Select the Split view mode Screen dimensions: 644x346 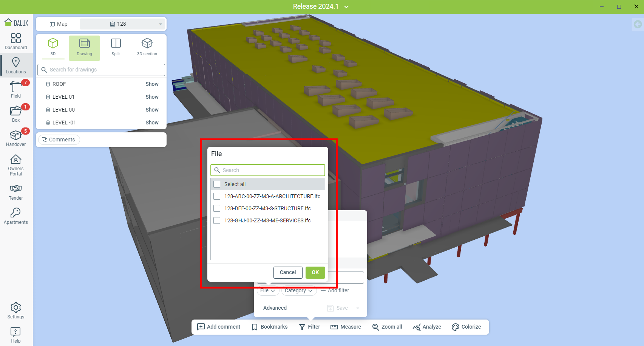pos(116,47)
